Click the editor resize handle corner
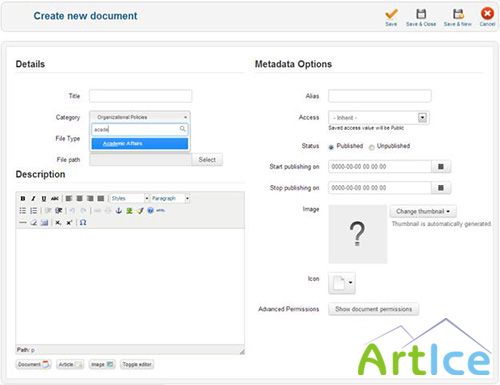The height and width of the screenshot is (385, 500). tap(242, 351)
